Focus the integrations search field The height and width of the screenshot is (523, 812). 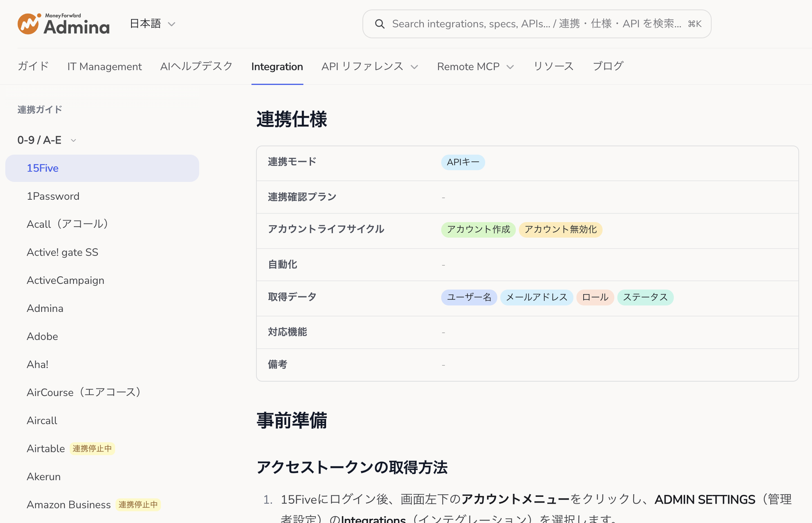coord(537,24)
